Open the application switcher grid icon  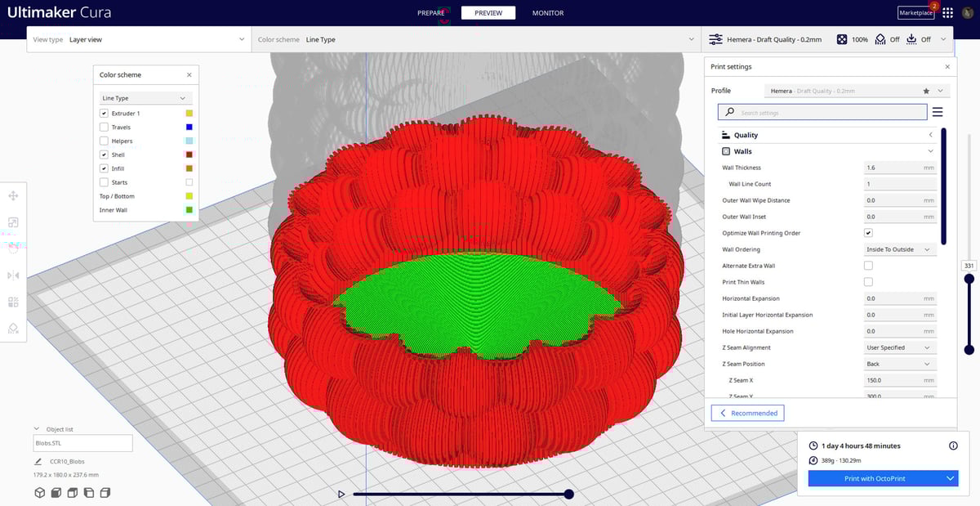pyautogui.click(x=947, y=13)
